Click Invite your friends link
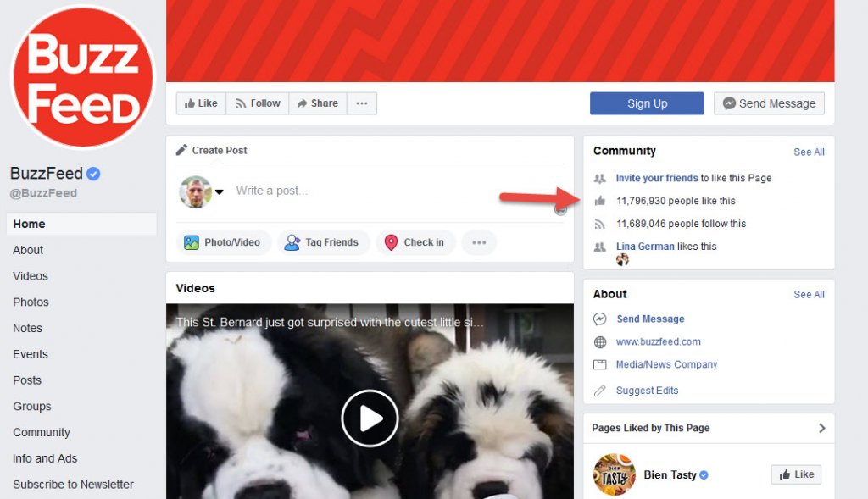Viewport: 868px width, 499px height. 657,178
